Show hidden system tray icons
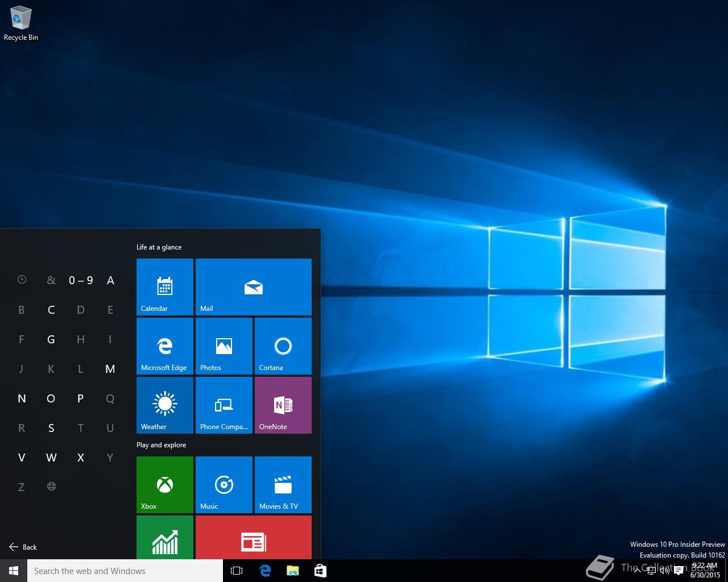 (x=637, y=571)
